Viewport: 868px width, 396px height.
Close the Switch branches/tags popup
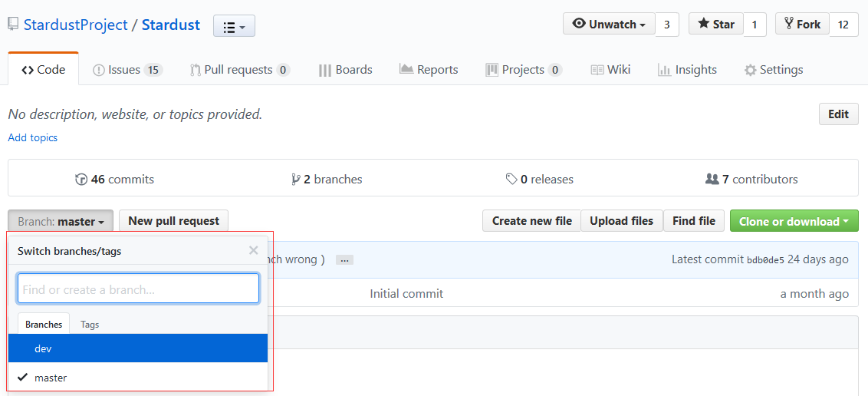click(x=254, y=250)
